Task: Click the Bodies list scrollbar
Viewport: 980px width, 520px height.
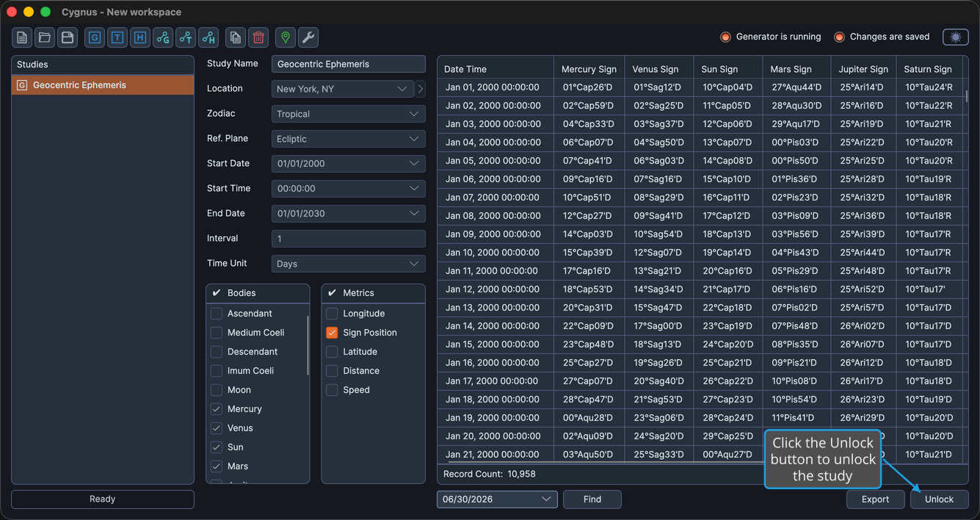Action: [308, 345]
